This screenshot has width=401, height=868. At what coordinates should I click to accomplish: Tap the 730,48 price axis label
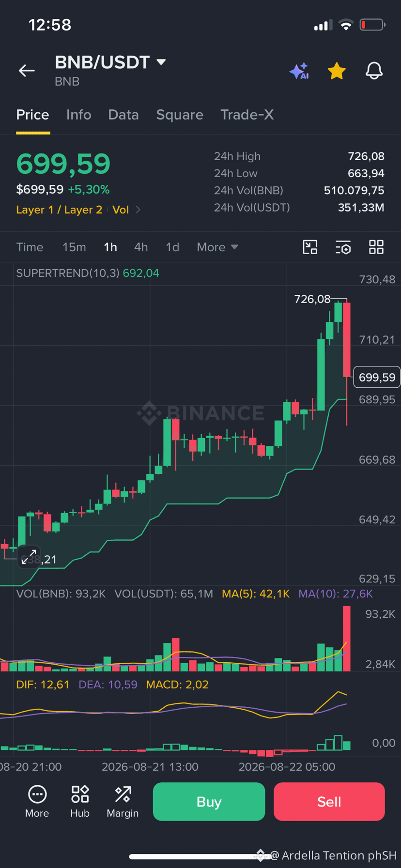pos(377,279)
